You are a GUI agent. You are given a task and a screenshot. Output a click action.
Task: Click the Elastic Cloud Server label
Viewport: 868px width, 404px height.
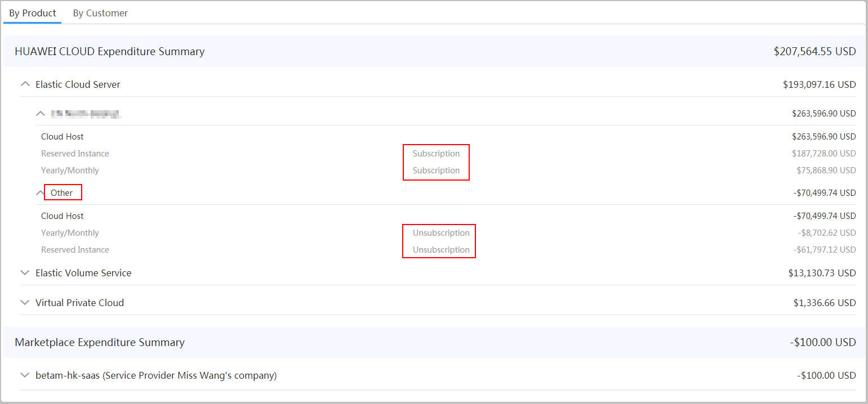78,84
